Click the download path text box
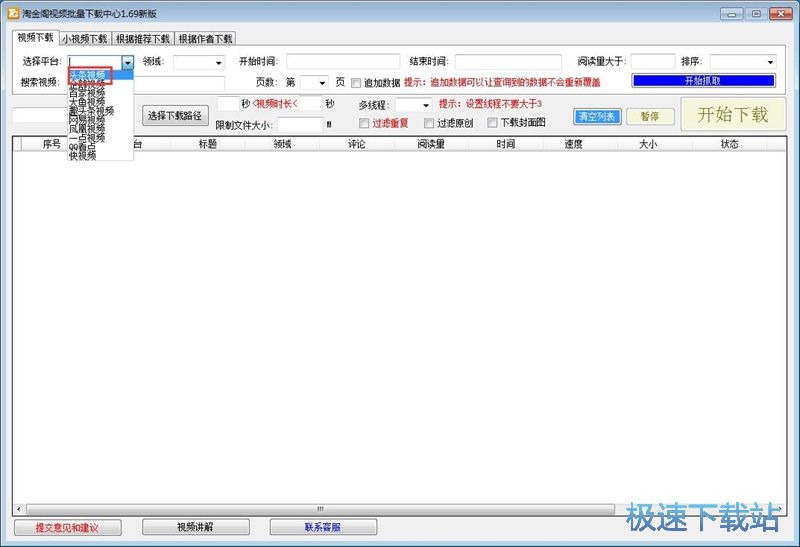 40,115
